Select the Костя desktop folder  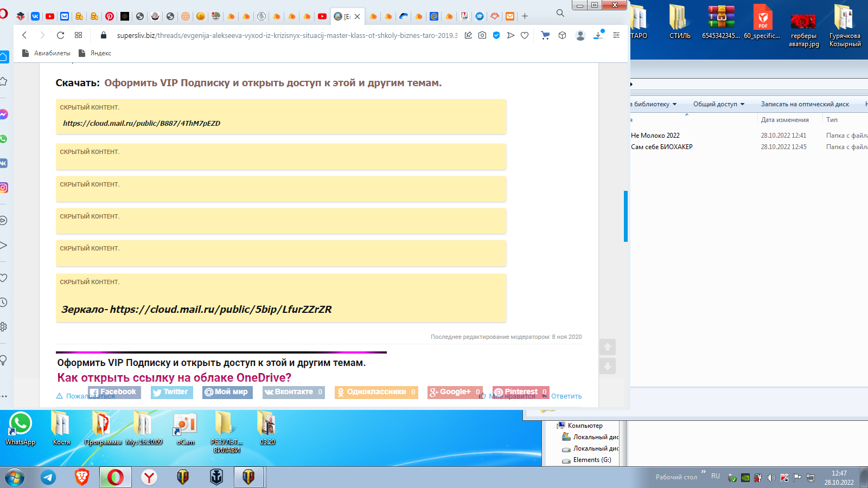pyautogui.click(x=61, y=429)
